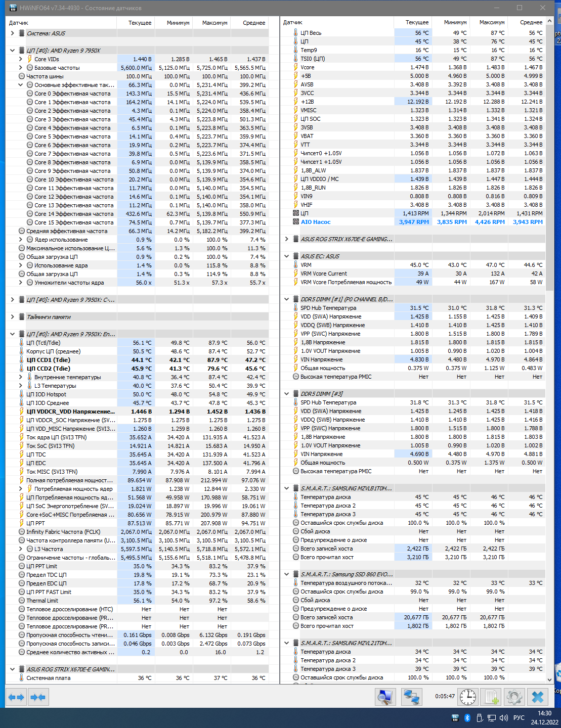Expand Внутренние температуры row

tap(21, 377)
